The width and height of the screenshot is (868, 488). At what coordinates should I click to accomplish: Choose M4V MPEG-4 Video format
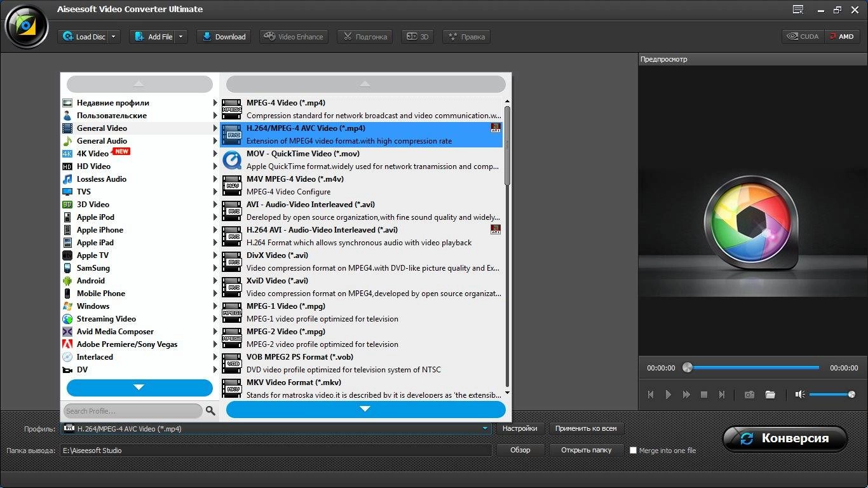(361, 186)
